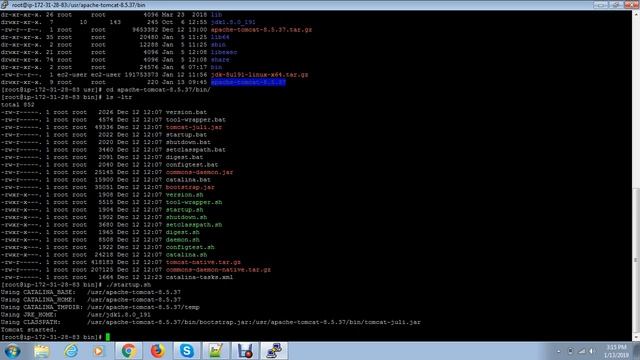Click the 'total 852' output line
This screenshot has width=640, height=360.
click(x=18, y=105)
